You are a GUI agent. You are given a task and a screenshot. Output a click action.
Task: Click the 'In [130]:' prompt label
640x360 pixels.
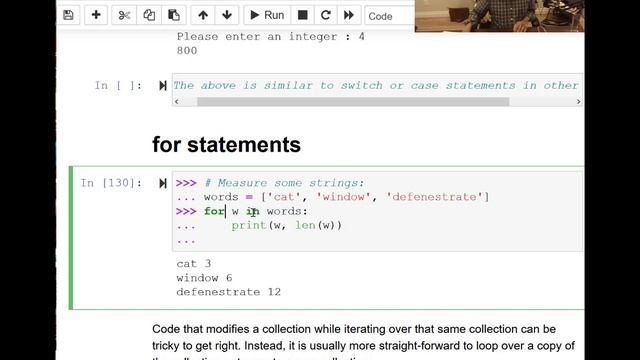coord(111,183)
